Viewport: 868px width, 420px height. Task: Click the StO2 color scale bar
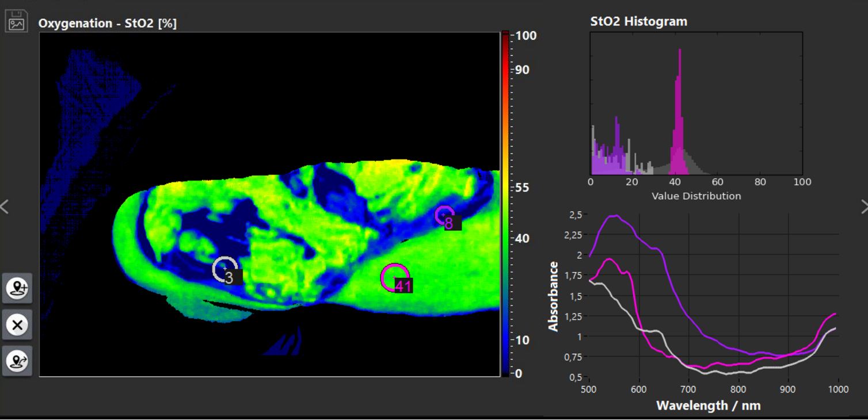click(505, 204)
